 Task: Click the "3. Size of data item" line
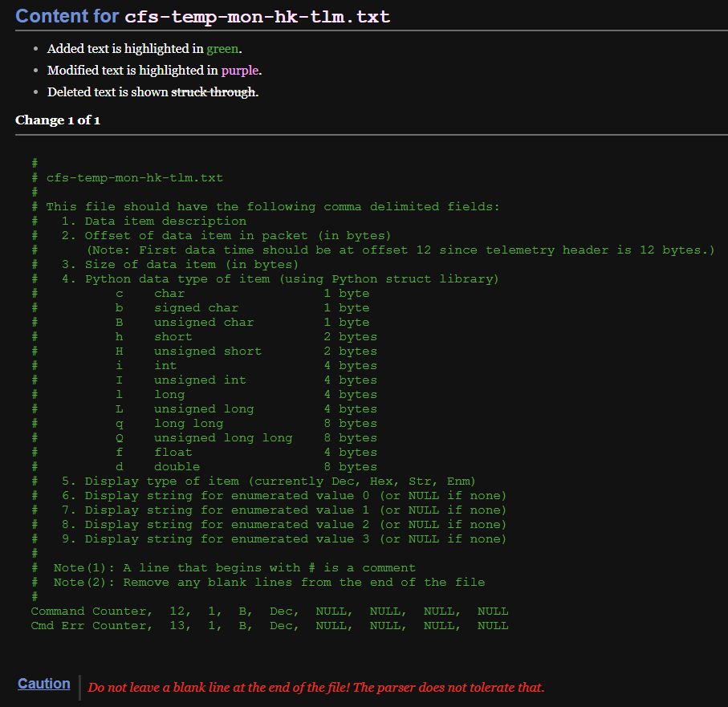point(180,265)
